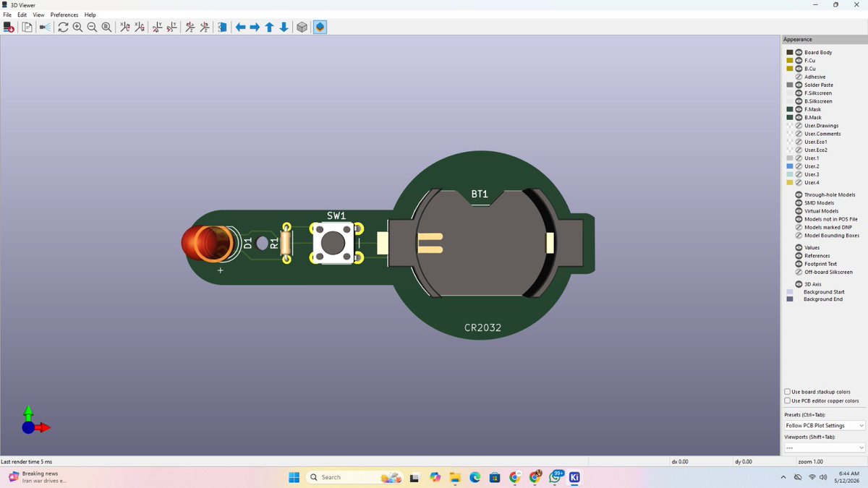
Task: Render current view using raytracing
Action: point(45,27)
